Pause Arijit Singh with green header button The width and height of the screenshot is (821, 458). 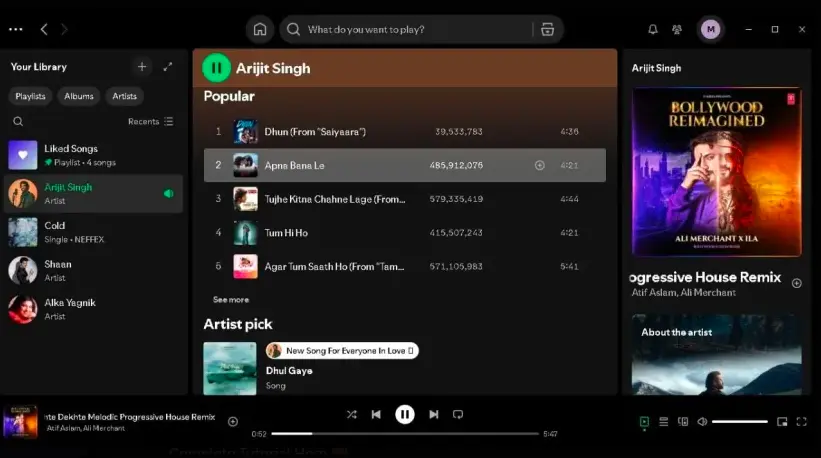point(216,68)
